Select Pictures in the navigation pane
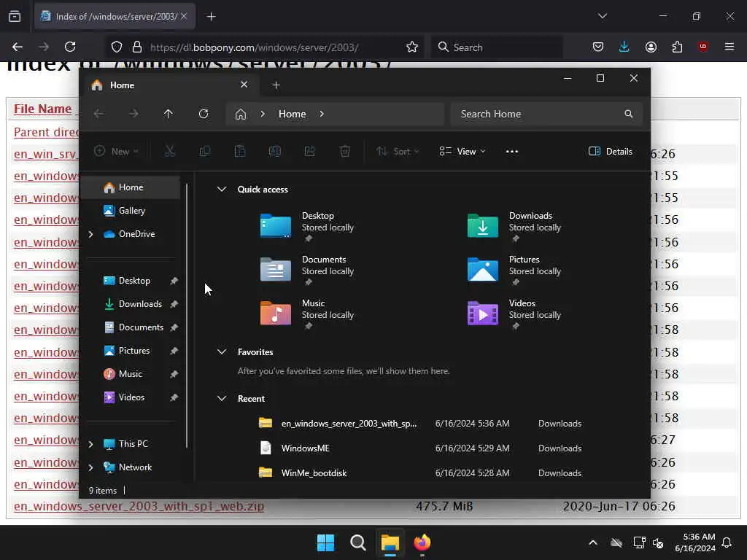Viewport: 747px width, 560px height. (131, 351)
